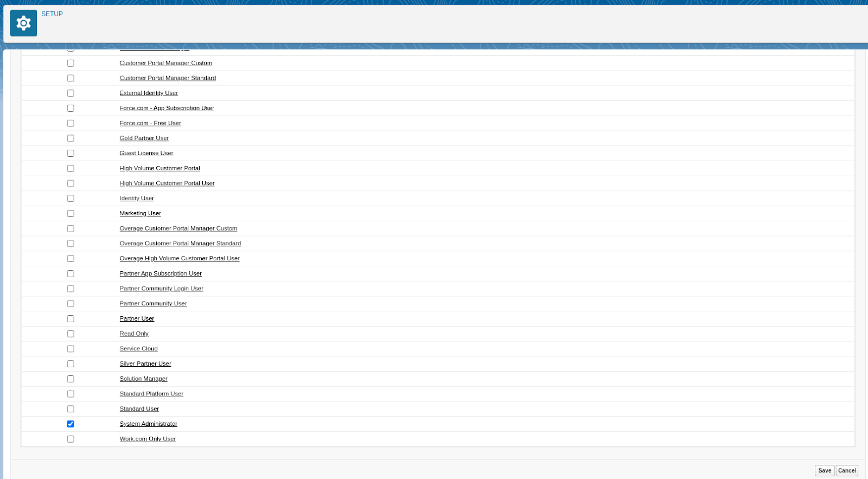Image resolution: width=868 pixels, height=479 pixels.
Task: Tick the Standard User checkbox
Action: (71, 409)
